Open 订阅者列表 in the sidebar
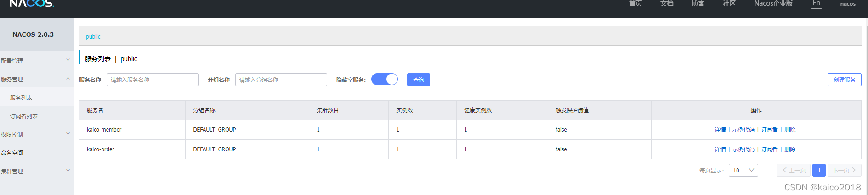 click(x=24, y=116)
